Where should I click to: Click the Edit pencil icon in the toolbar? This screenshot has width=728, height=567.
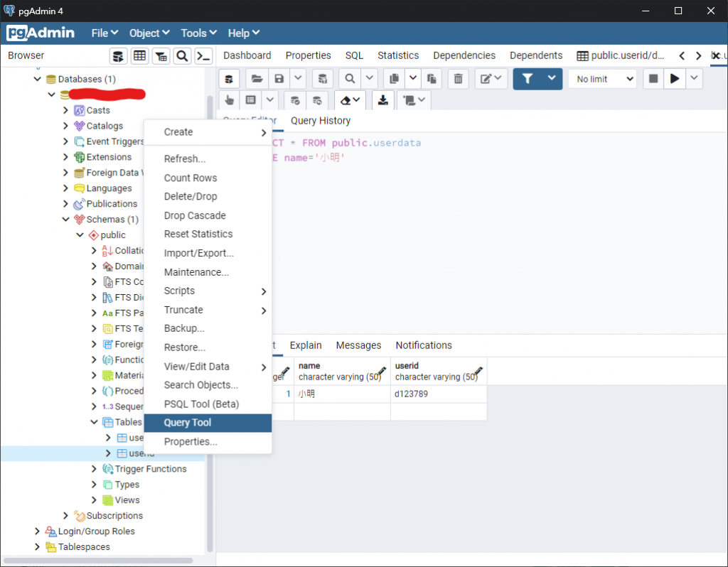click(x=491, y=79)
